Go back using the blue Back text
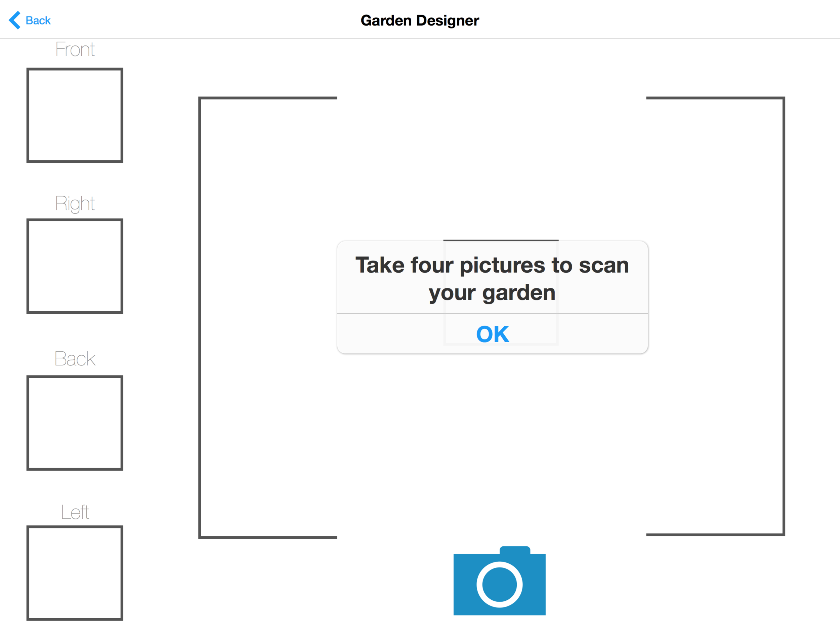 38,21
